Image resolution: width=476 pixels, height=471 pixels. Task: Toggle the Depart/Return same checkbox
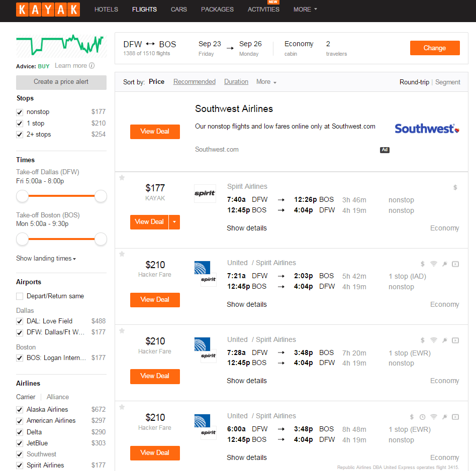point(20,296)
